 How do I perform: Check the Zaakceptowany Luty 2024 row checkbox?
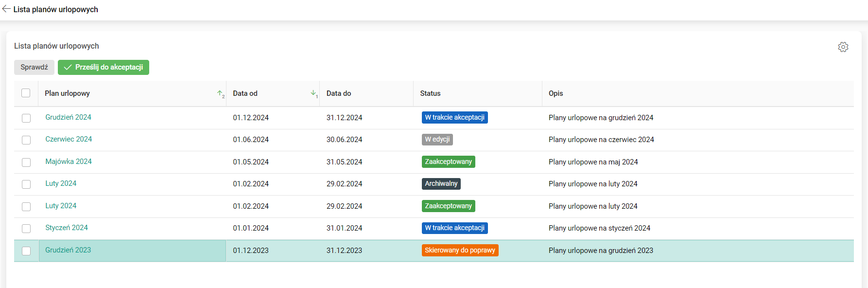(x=26, y=206)
